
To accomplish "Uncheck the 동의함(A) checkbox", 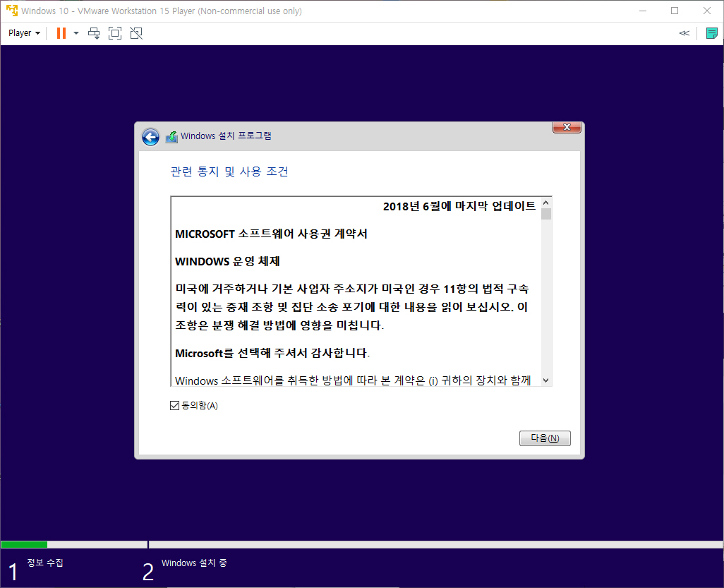I will click(174, 406).
